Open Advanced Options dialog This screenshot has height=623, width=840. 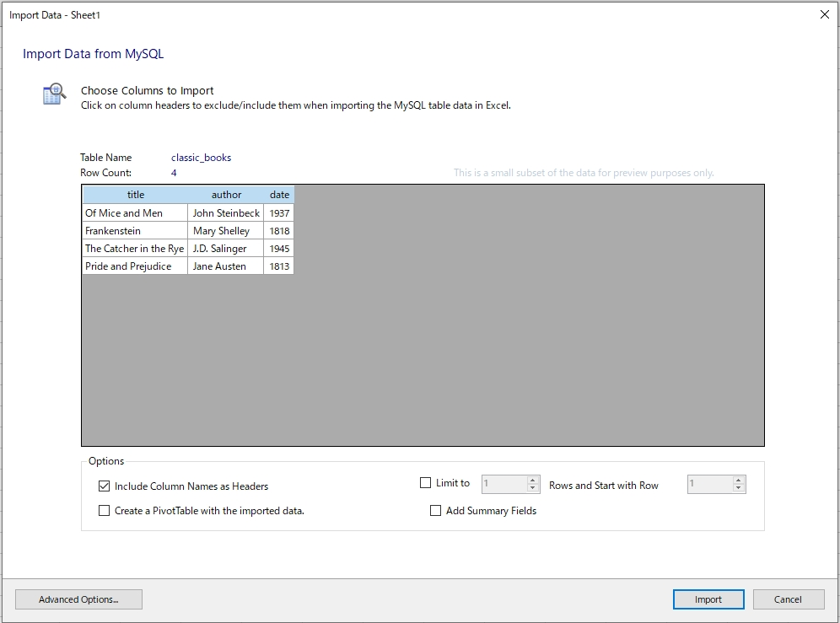click(78, 599)
